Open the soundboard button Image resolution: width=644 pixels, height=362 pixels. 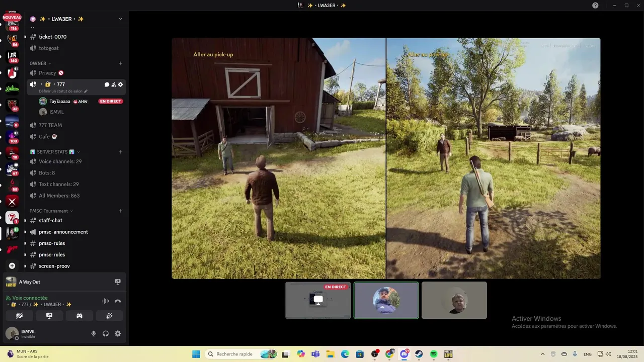pos(109,316)
